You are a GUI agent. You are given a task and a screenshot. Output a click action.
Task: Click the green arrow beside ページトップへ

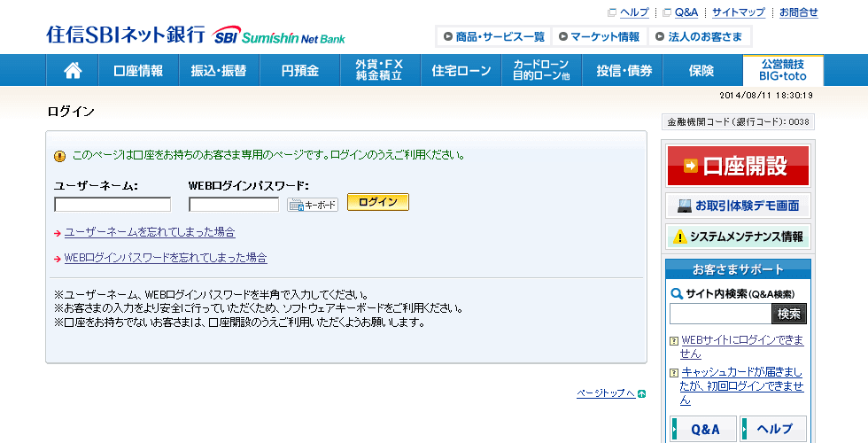tap(641, 393)
